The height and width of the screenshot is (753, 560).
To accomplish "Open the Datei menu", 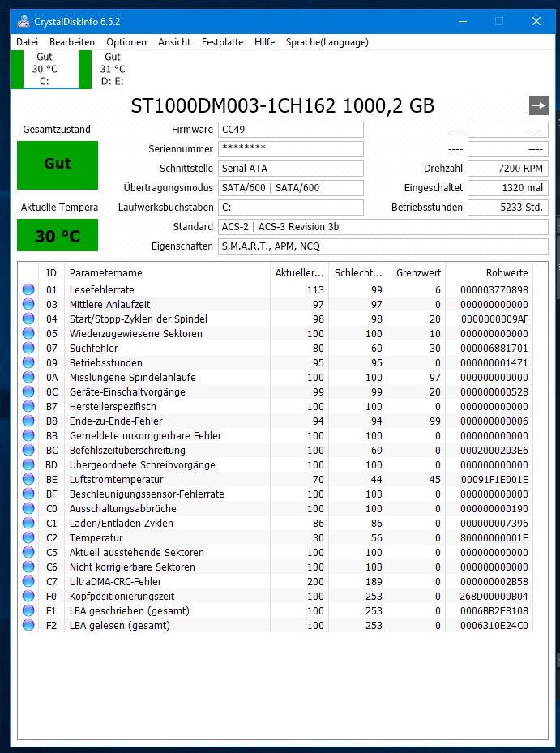I will tap(27, 42).
